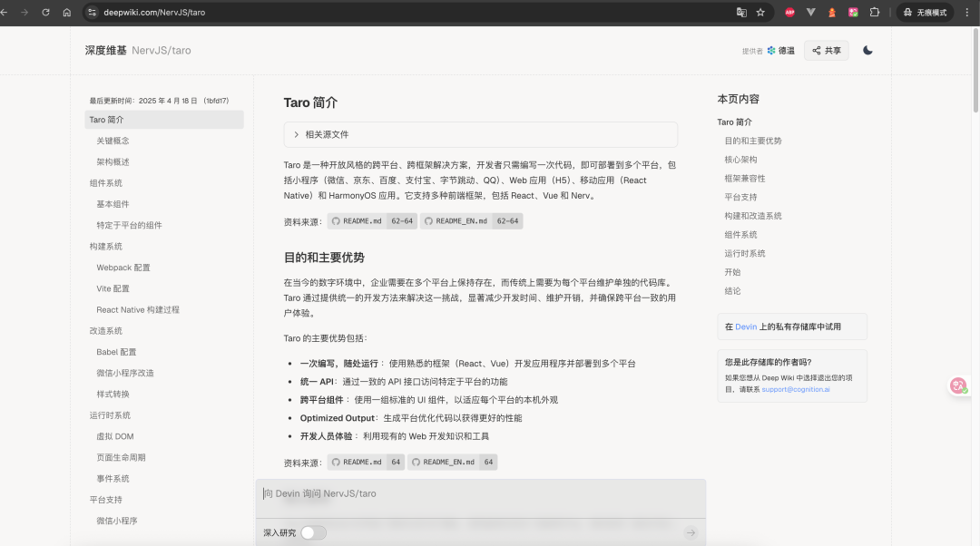This screenshot has width=980, height=546.
Task: Click the 深度维基 site title
Action: [105, 51]
